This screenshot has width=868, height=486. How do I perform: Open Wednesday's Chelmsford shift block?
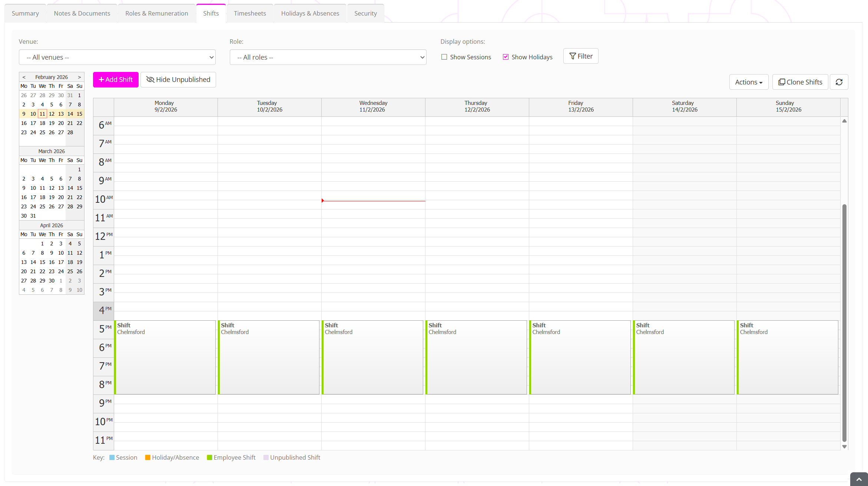coord(372,357)
